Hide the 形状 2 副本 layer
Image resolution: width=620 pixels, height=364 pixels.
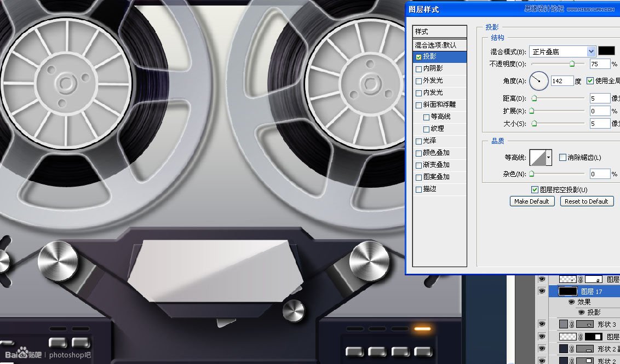542,349
